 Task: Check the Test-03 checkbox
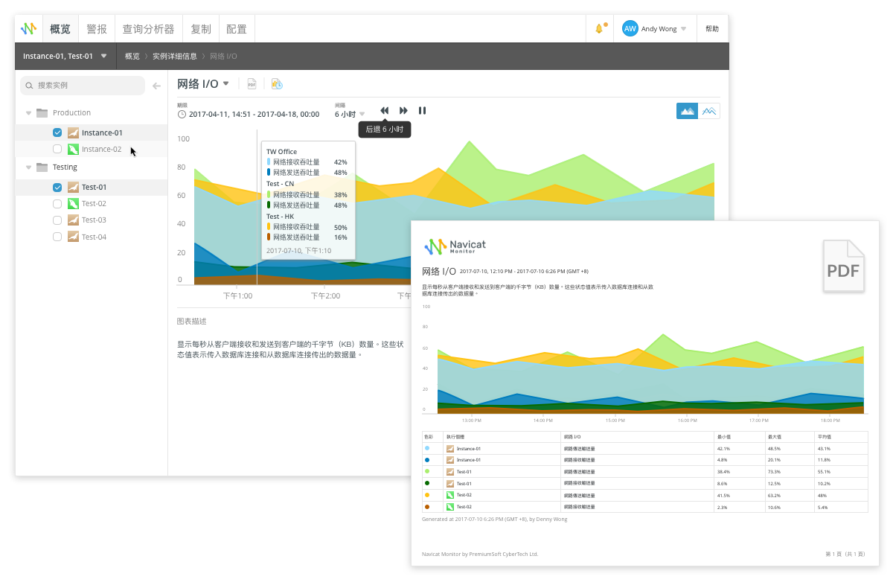point(57,220)
